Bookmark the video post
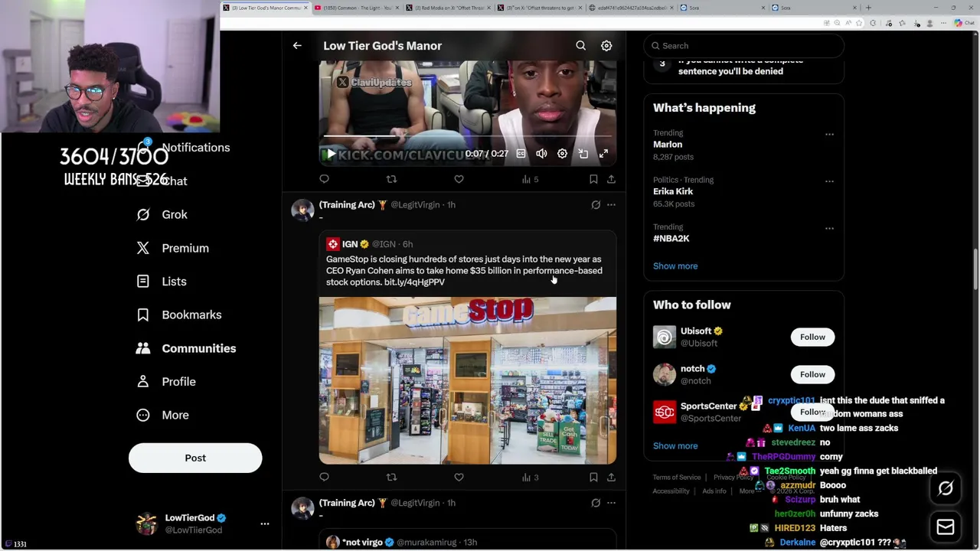The height and width of the screenshot is (551, 980). point(593,179)
